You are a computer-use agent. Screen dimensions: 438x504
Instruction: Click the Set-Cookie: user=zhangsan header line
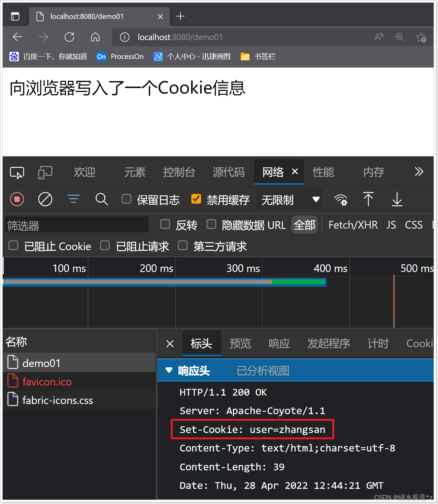click(x=252, y=429)
